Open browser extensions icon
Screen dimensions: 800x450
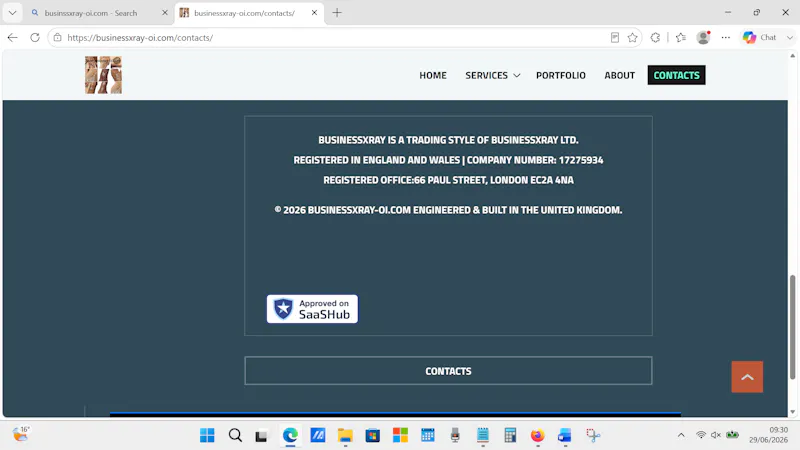pyautogui.click(x=656, y=37)
